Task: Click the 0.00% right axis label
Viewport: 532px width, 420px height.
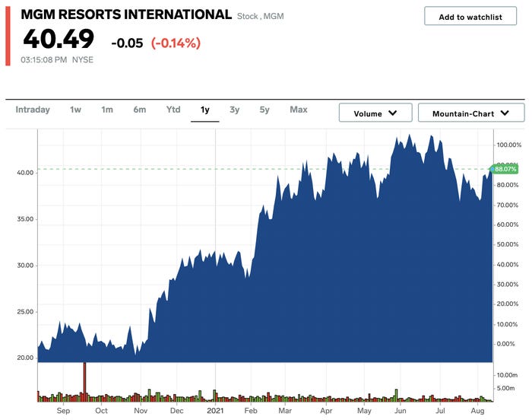Action: [505, 344]
